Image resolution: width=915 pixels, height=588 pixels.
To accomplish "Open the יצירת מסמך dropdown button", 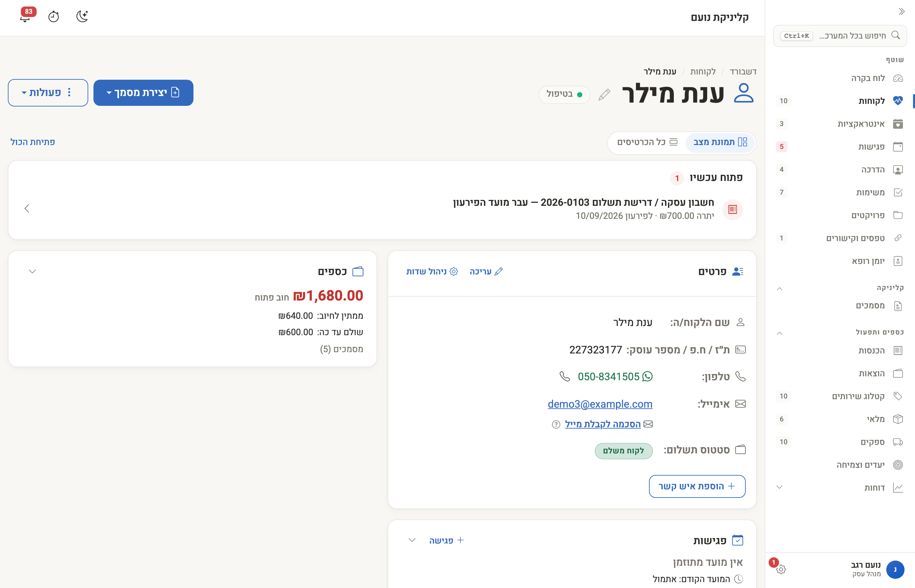I will tap(143, 93).
